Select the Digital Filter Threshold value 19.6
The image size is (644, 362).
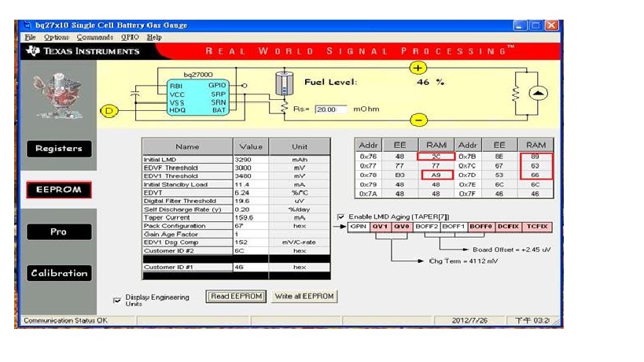click(251, 201)
